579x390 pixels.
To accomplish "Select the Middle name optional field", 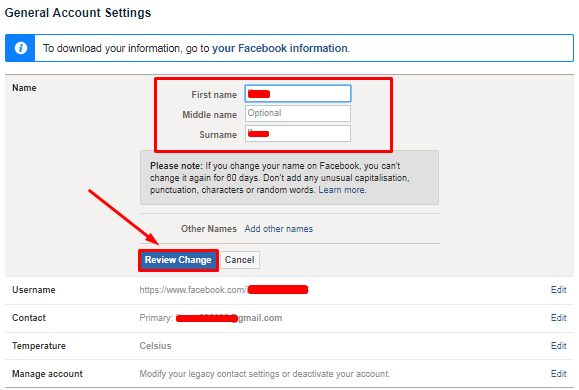I will click(x=298, y=113).
